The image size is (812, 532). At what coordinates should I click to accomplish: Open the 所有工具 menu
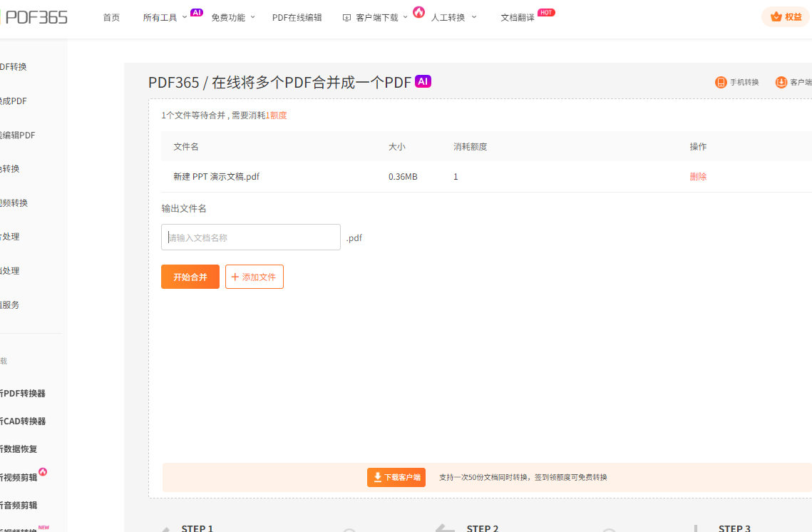click(x=160, y=18)
